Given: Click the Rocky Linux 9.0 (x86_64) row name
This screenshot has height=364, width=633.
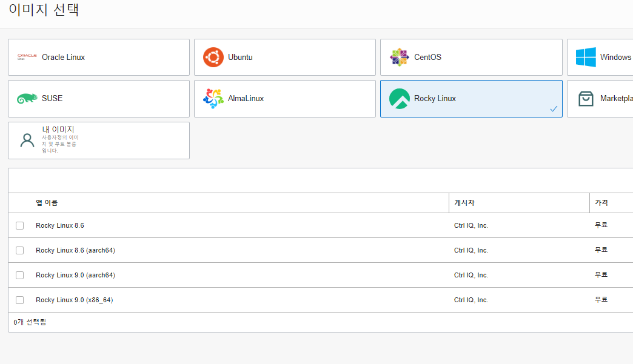Looking at the screenshot, I should click(74, 300).
